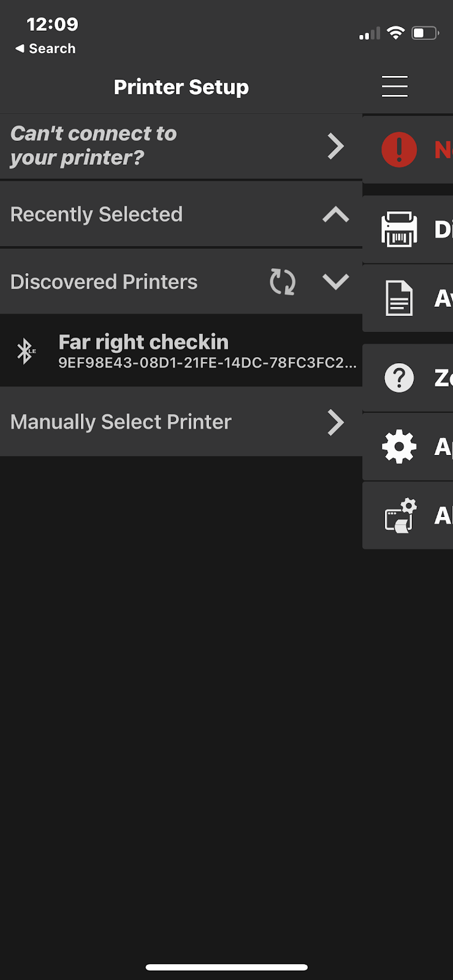Select the barcode printer icon

coord(399,229)
